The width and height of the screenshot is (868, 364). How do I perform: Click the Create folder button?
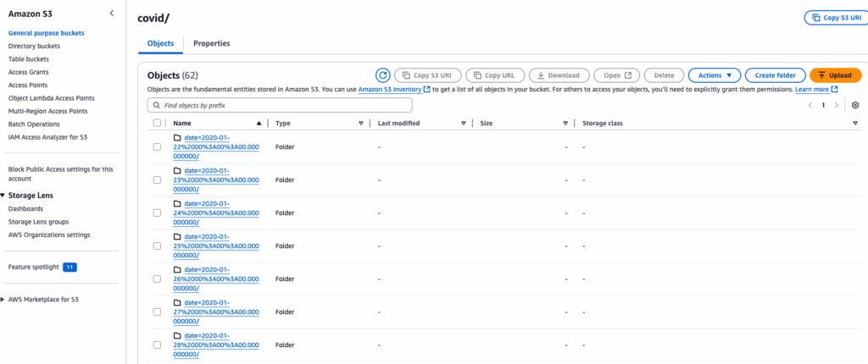pyautogui.click(x=775, y=75)
